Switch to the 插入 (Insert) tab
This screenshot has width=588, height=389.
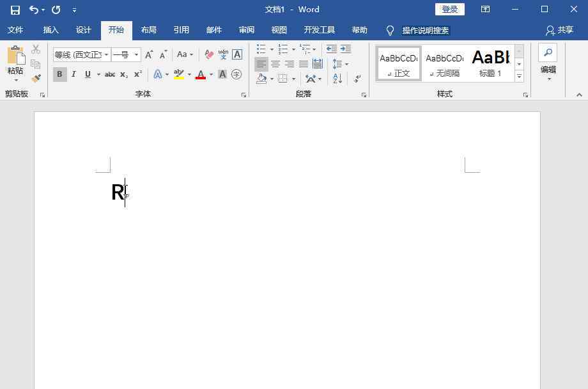[50, 30]
